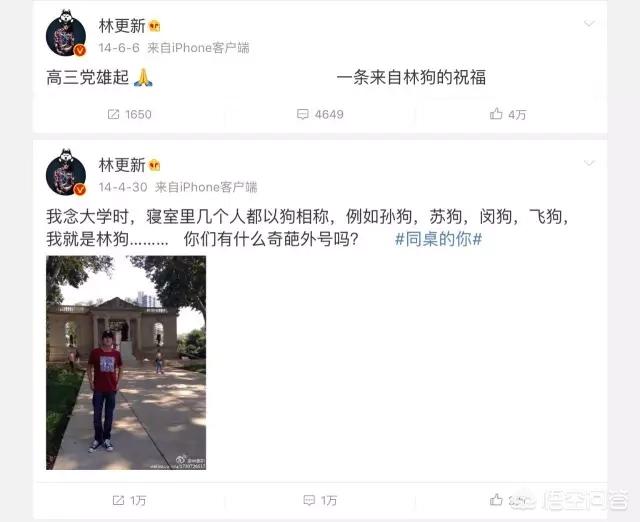Open 林更新 username on second post
This screenshot has height=522, width=640.
tap(122, 165)
